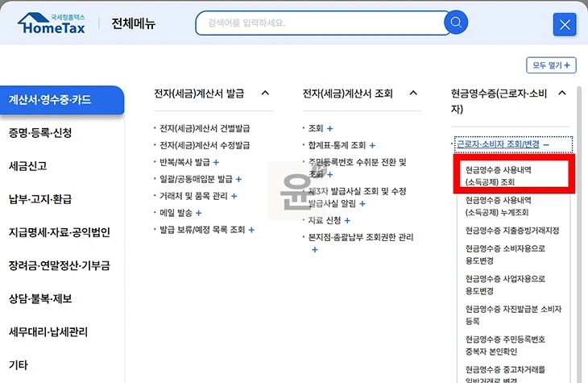Click the magnifier search button
The width and height of the screenshot is (588, 383).
tap(456, 23)
